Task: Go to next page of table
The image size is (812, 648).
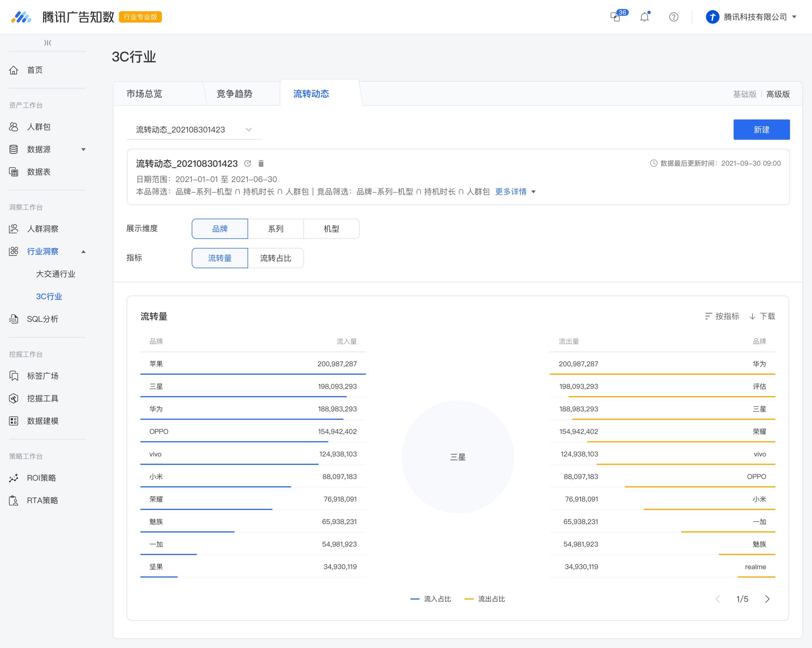Action: [767, 599]
